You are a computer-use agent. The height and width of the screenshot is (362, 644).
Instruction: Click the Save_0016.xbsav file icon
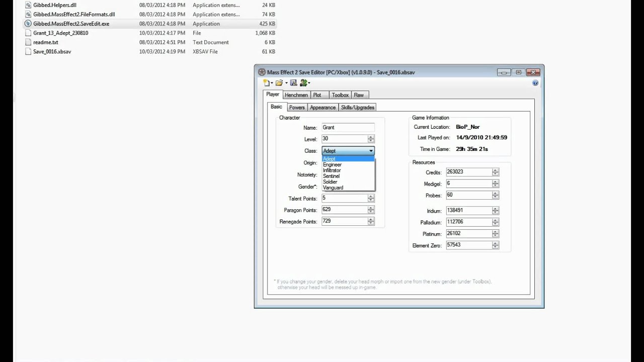28,51
